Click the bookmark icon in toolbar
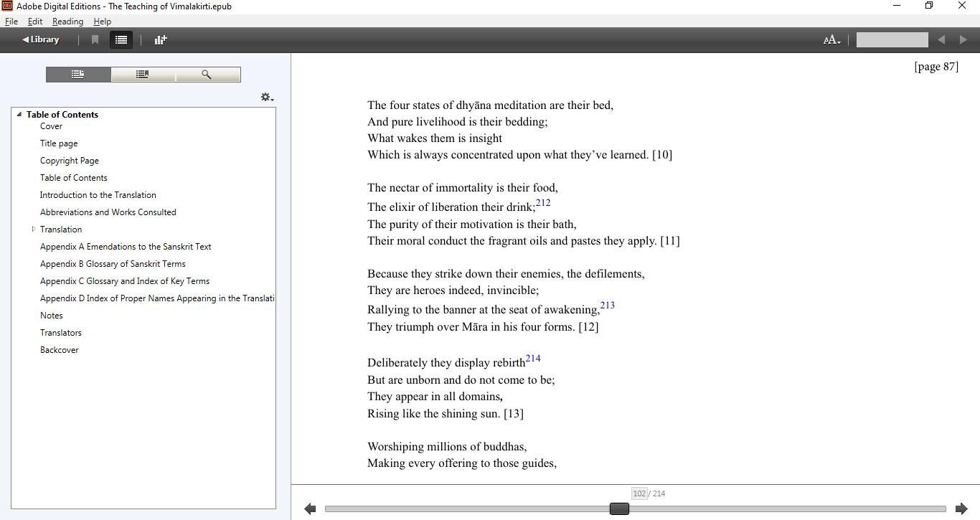 click(x=95, y=40)
